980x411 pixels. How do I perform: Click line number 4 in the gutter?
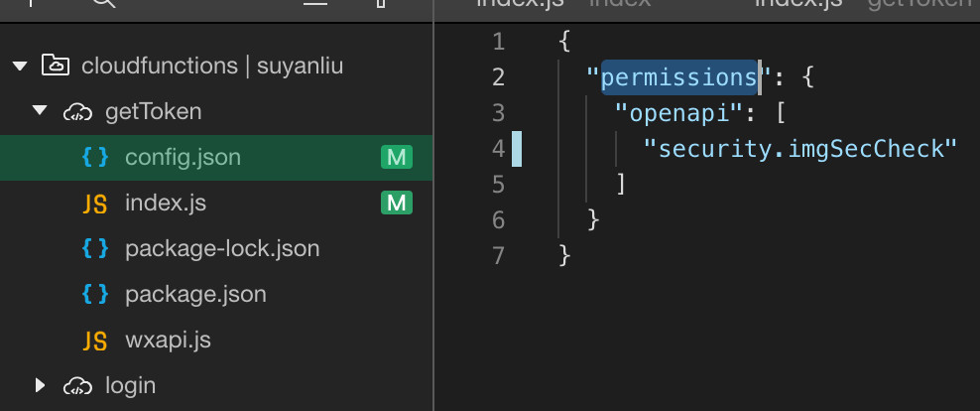click(x=498, y=149)
